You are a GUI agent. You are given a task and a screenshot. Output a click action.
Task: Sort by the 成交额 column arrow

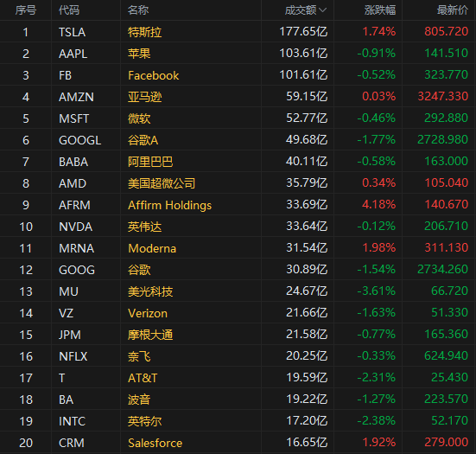click(x=323, y=10)
